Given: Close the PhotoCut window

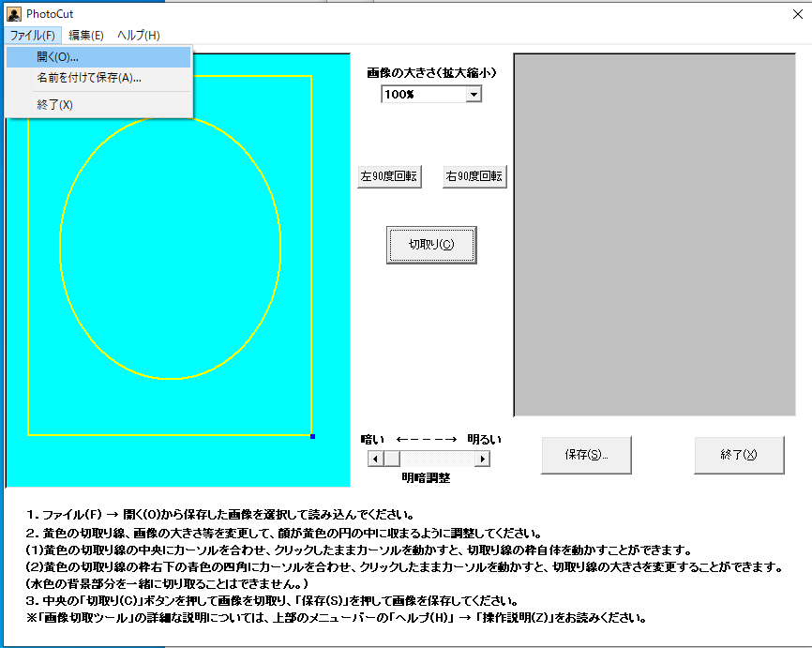Looking at the screenshot, I should click(797, 14).
